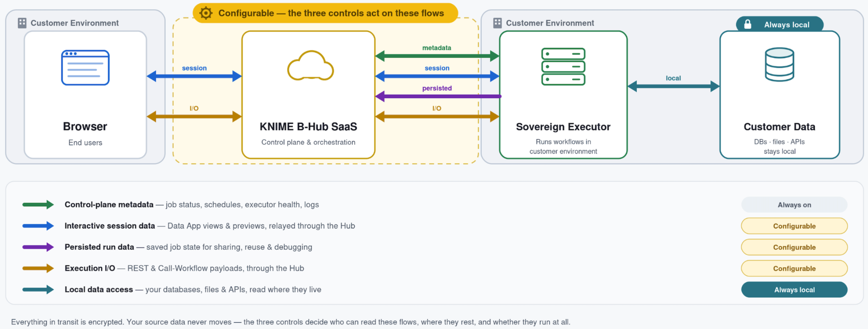Select the Browser box title
This screenshot has width=868, height=329.
tap(85, 127)
